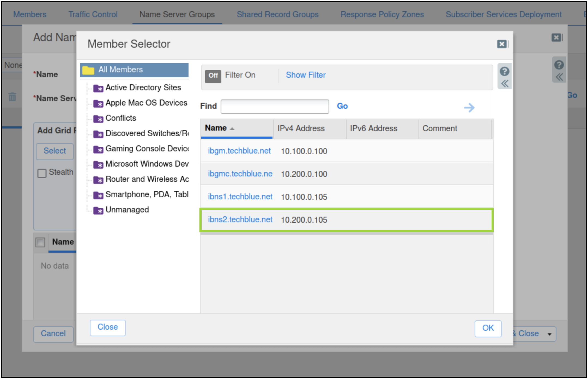Screen dimensions: 588x379
Task: Open the Save & Close dropdown arrow
Action: 549,334
